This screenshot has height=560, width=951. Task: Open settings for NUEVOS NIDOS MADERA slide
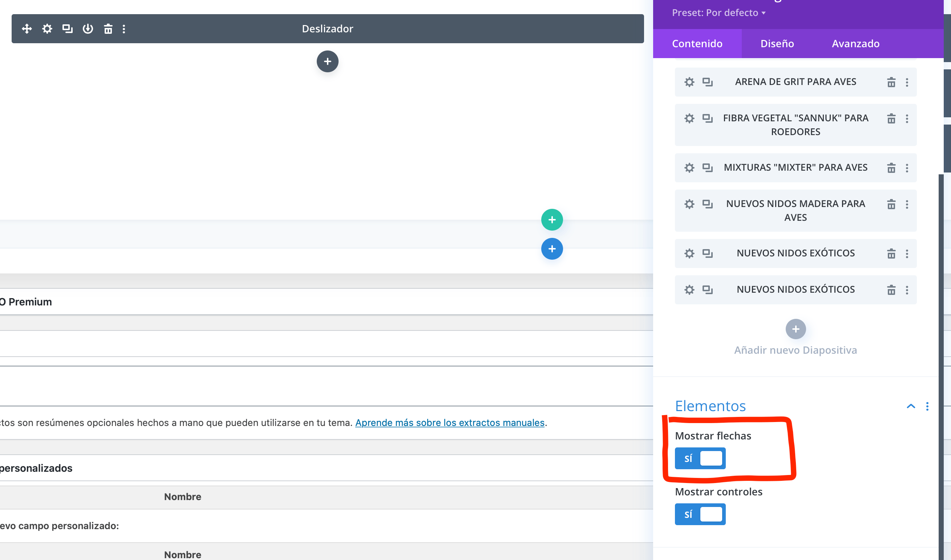tap(689, 204)
